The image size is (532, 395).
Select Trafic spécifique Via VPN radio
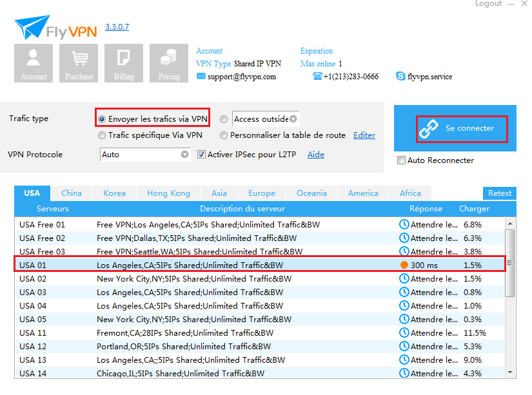101,135
